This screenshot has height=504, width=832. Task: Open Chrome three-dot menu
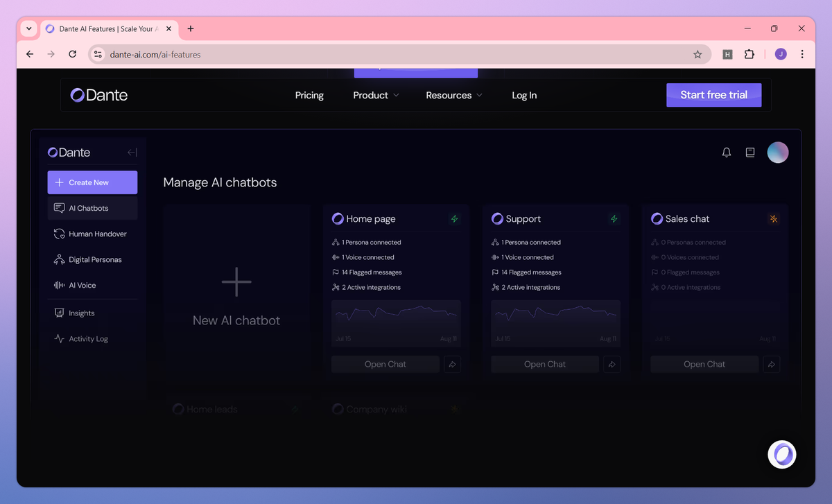point(802,54)
